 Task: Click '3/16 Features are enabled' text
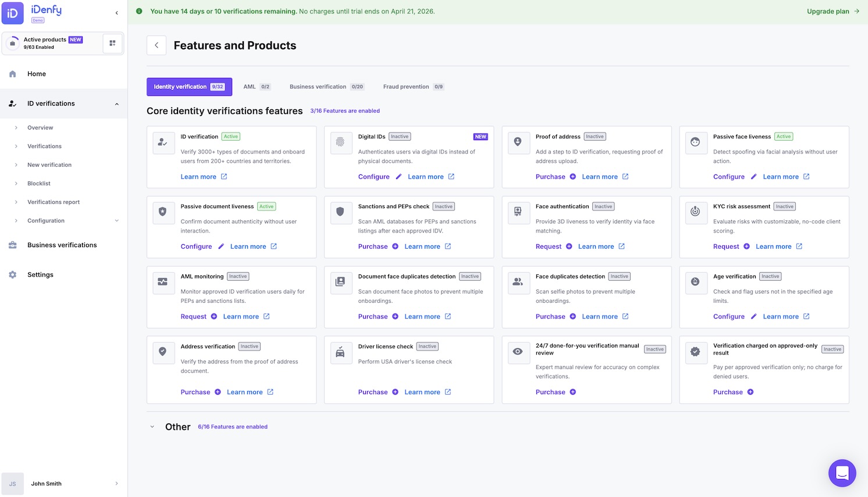[345, 111]
